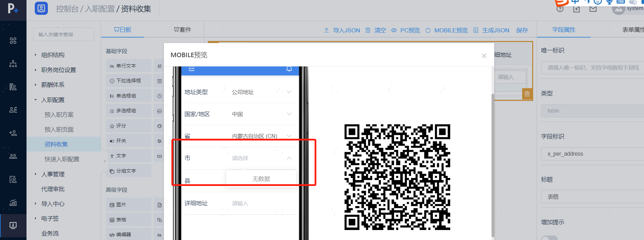
Task: Pick the 评分 rating field component
Action: (129, 126)
